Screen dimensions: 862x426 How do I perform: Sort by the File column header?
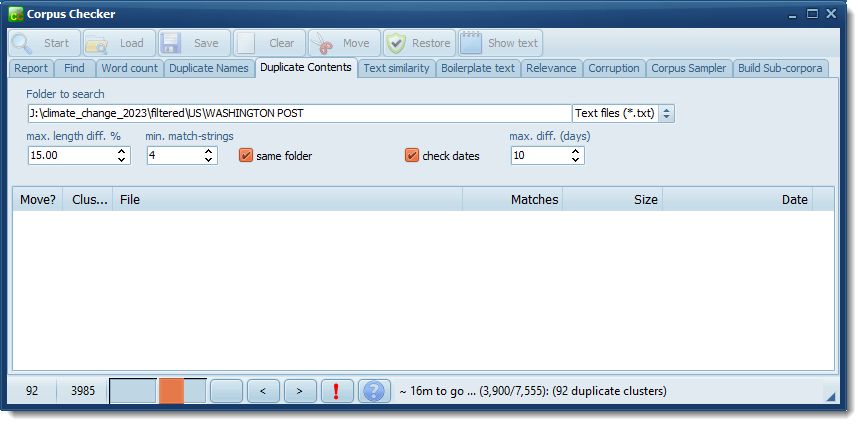click(288, 200)
